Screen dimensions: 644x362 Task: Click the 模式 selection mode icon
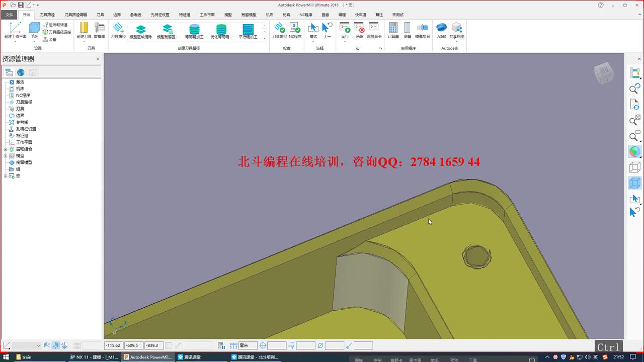pos(313,28)
